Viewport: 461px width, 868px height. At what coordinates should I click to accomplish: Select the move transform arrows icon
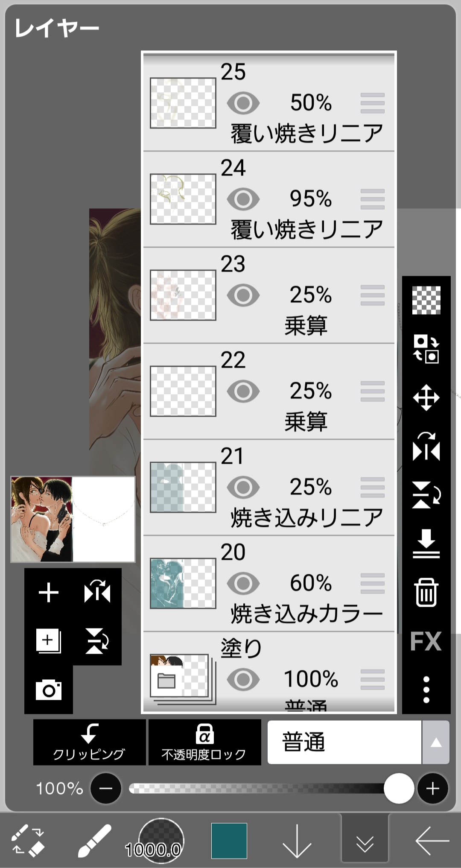(x=426, y=397)
